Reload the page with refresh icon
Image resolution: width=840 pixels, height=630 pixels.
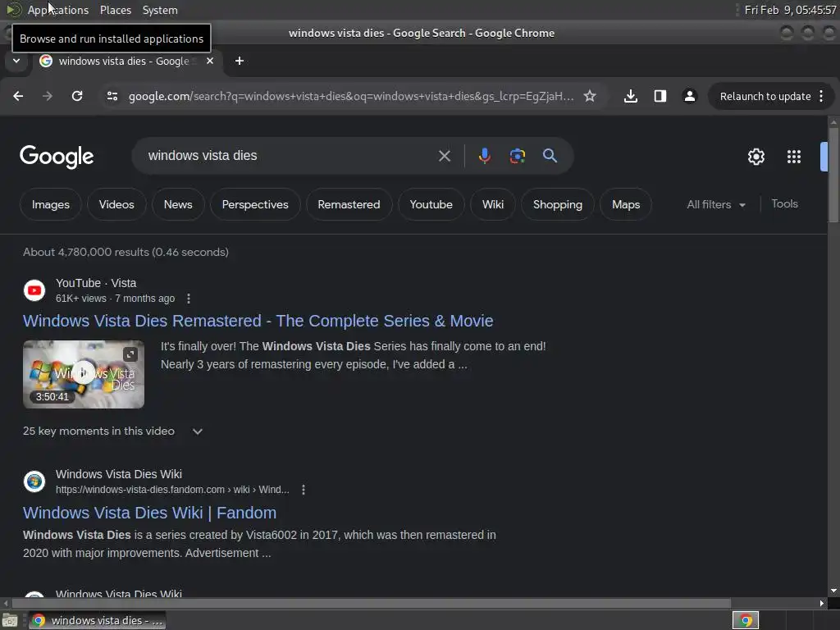click(x=77, y=96)
